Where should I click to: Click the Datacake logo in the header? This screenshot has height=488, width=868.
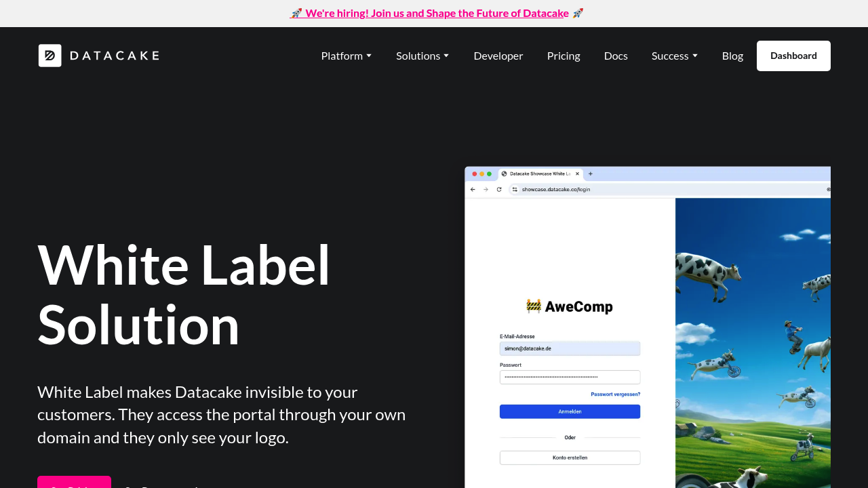pos(99,56)
